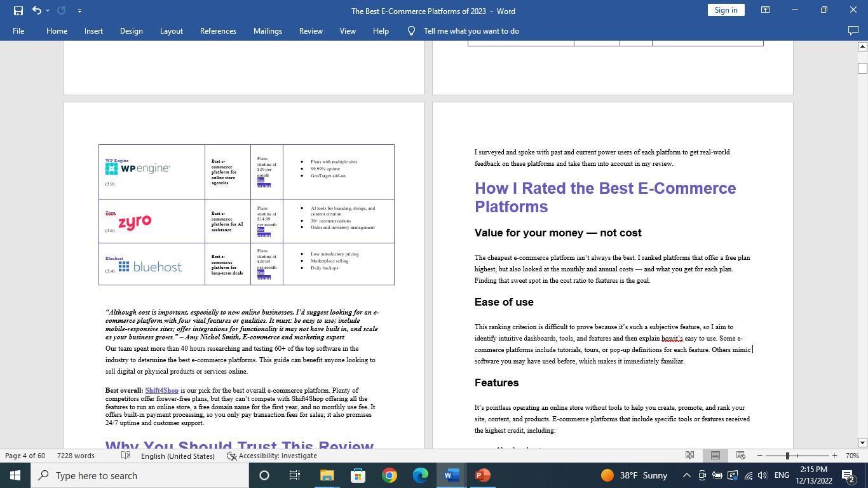Click the Word taskbar icon
Viewport: 868px width, 488px height.
452,475
